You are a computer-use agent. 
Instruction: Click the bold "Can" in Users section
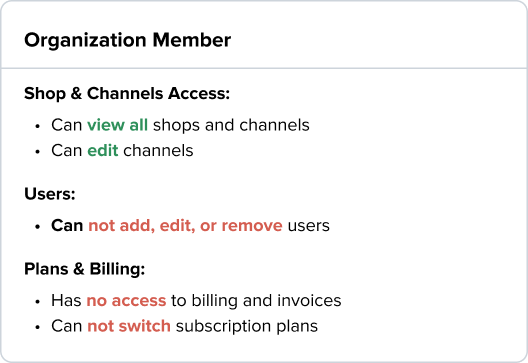click(x=67, y=225)
